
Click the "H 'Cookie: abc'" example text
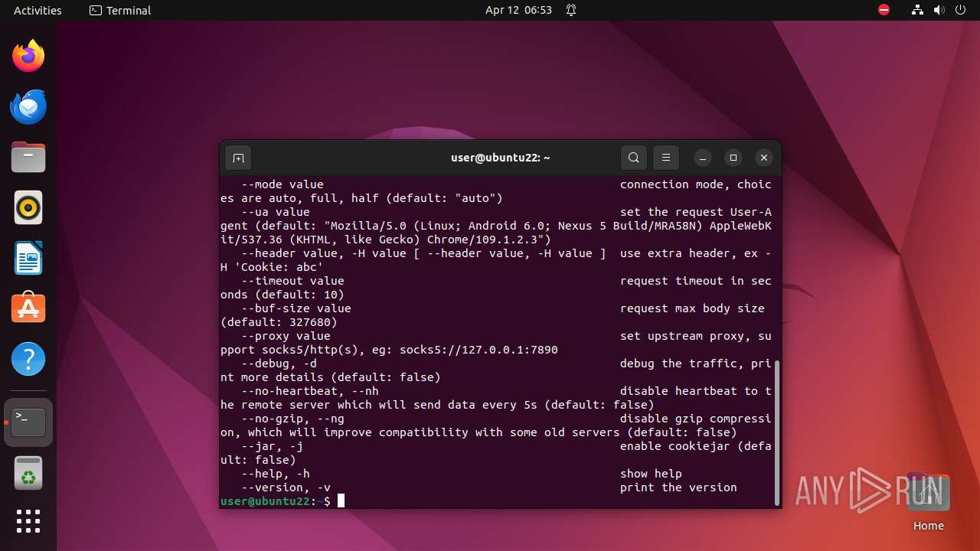[272, 267]
